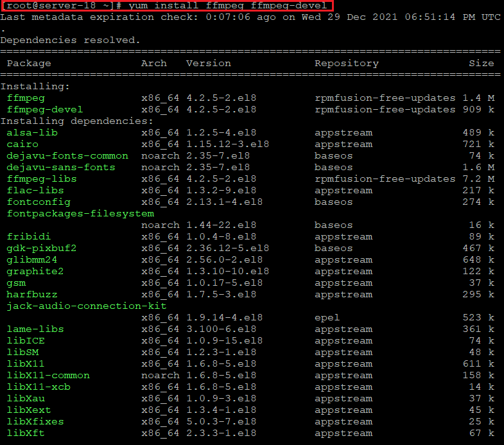Viewport: 504px width, 445px height.
Task: Click version 1.2.5-4.el8 of alsa-lib
Action: 222,133
